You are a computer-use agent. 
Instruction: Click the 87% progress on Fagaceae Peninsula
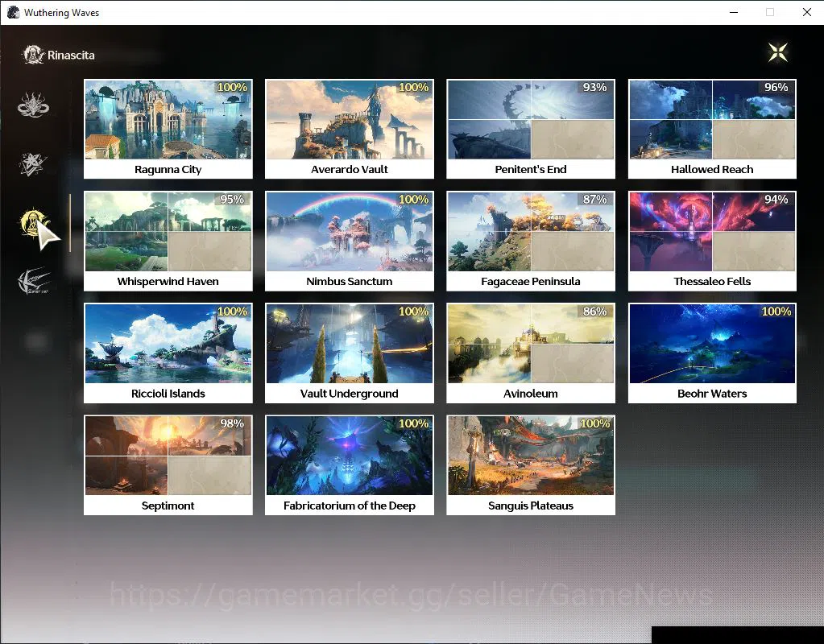pyautogui.click(x=595, y=199)
